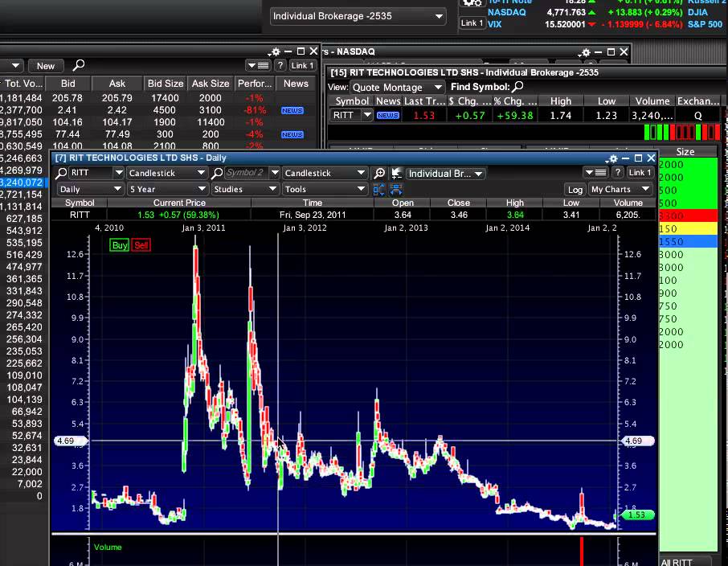Open the second Candlestick chart-type dropdown
This screenshot has height=566, width=728.
[x=325, y=173]
